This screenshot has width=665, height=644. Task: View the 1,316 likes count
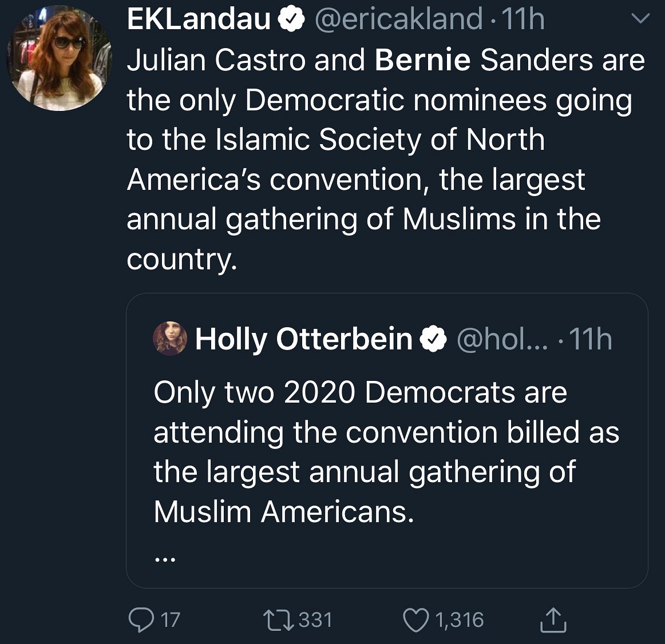[460, 620]
